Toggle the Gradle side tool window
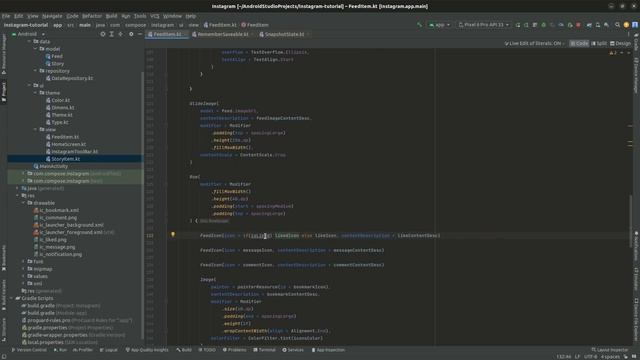Viewport: 640px width, 360px height. click(636, 42)
